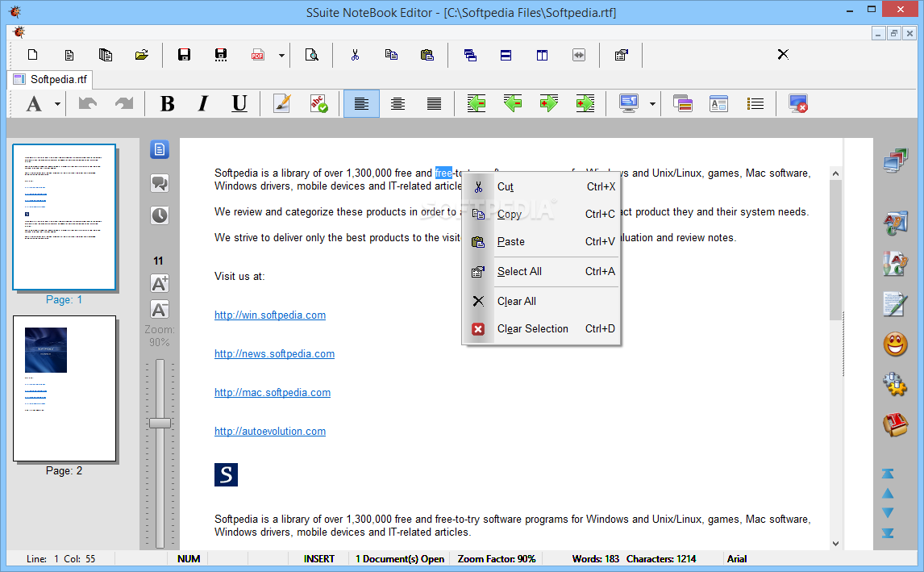Image resolution: width=924 pixels, height=572 pixels.
Task: Save the document with floppy icon
Action: 184,55
